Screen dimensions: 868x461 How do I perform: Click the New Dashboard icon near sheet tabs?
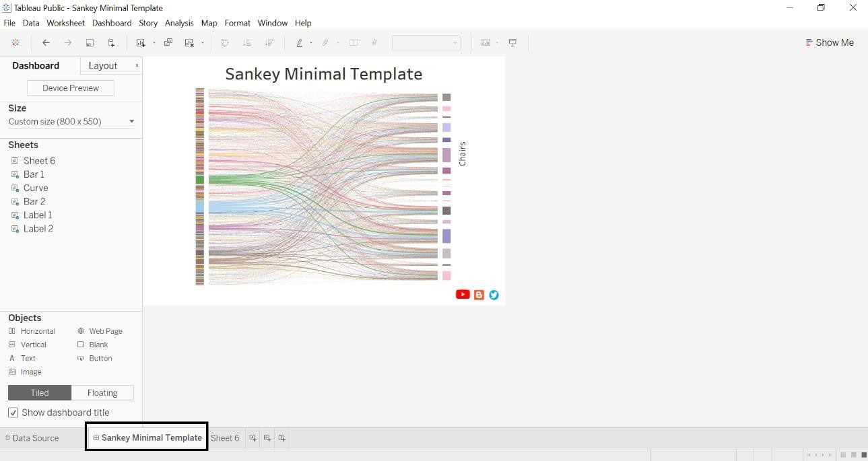(x=267, y=437)
